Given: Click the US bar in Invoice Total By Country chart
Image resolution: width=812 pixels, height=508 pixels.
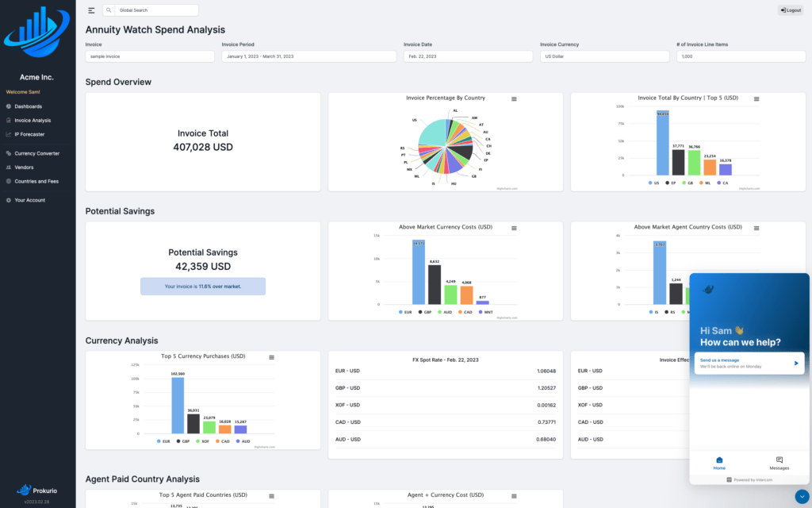Looking at the screenshot, I should 662,143.
